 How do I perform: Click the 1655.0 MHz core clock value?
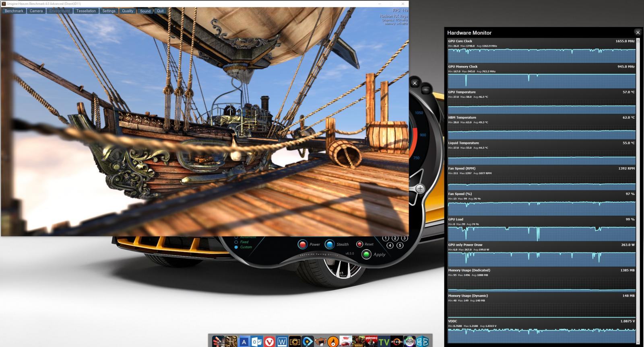(x=625, y=41)
